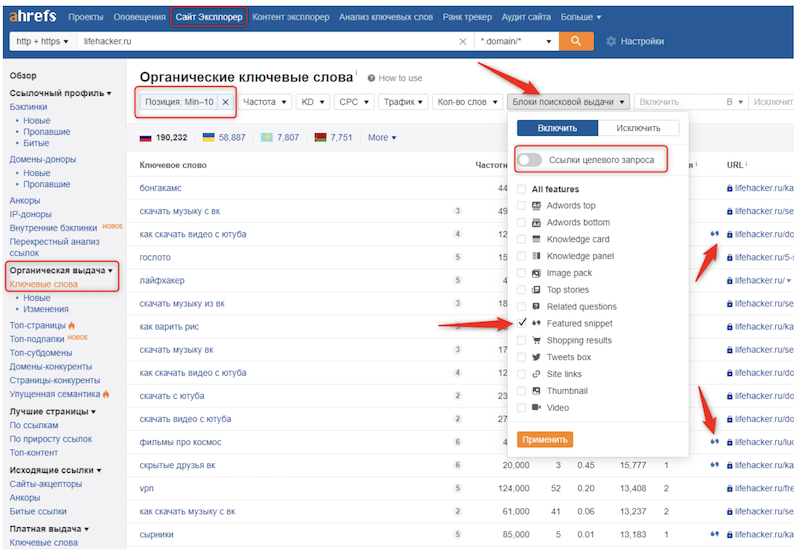Select the Kazakhstan flag 7,807
This screenshot has height=555, width=800.
pyautogui.click(x=280, y=137)
